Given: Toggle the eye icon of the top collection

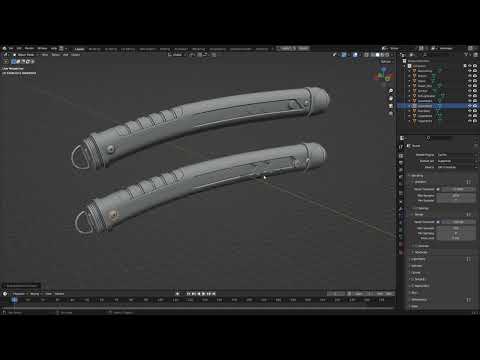Looking at the screenshot, I should (x=470, y=66).
